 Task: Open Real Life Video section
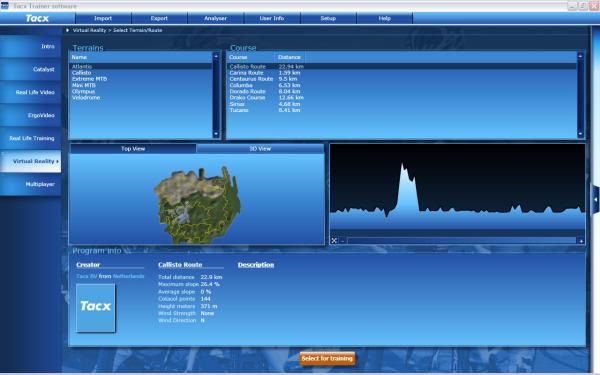pyautogui.click(x=30, y=92)
